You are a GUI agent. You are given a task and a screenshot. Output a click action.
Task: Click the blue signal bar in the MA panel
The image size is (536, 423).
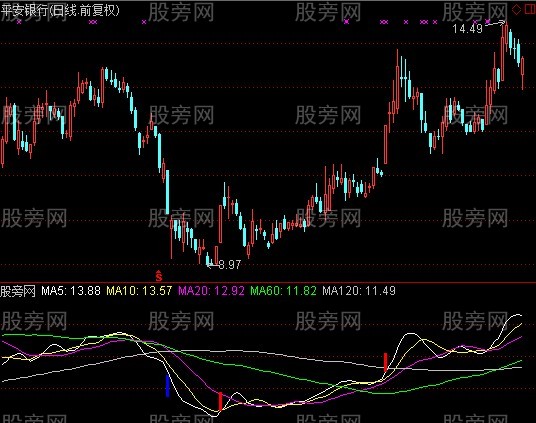[168, 386]
